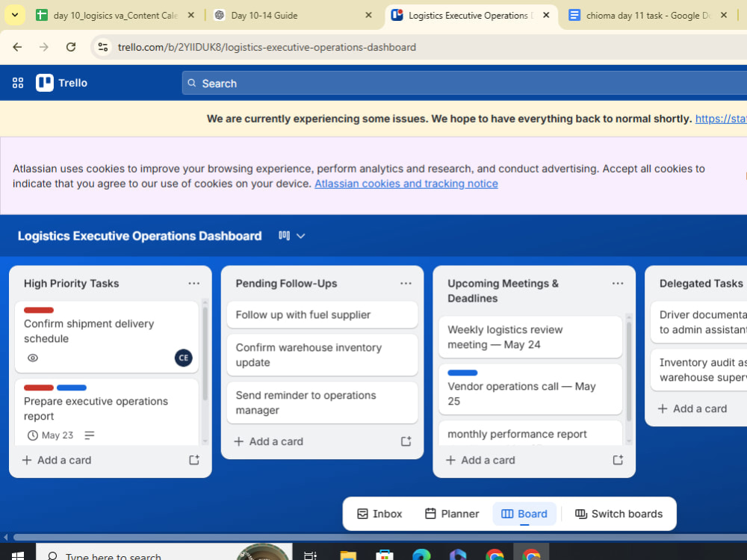Open High Priority Tasks list actions menu
The width and height of the screenshot is (747, 560).
194,283
